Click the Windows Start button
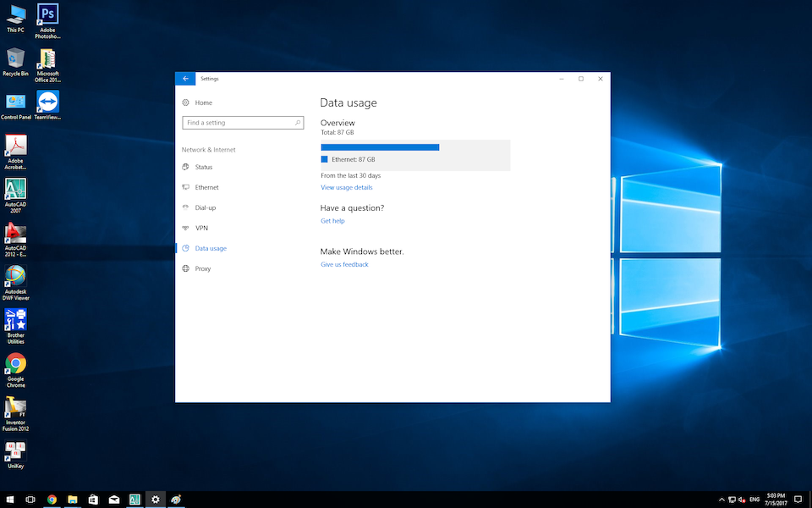812x508 pixels. click(9, 500)
